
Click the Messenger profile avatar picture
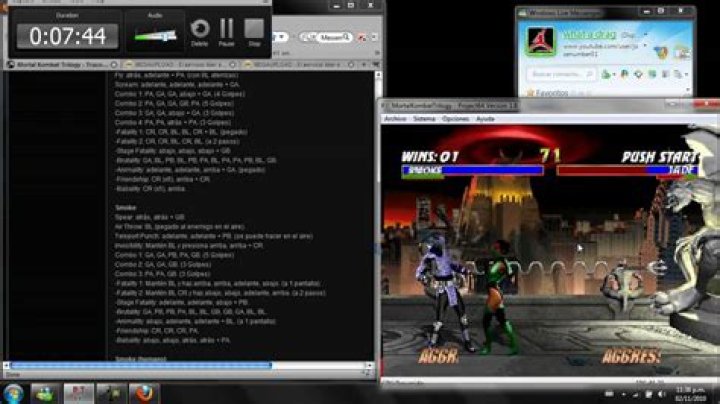pyautogui.click(x=540, y=41)
